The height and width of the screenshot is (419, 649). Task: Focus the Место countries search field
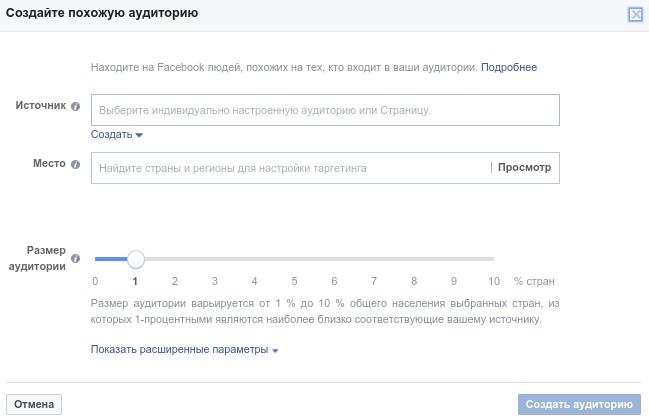tap(291, 168)
